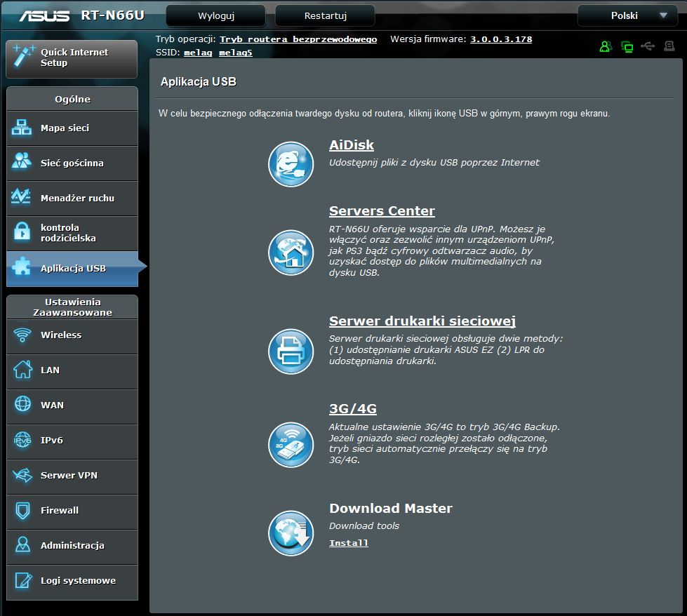The image size is (687, 616).
Task: Open LAN settings menu item
Action: 72,372
